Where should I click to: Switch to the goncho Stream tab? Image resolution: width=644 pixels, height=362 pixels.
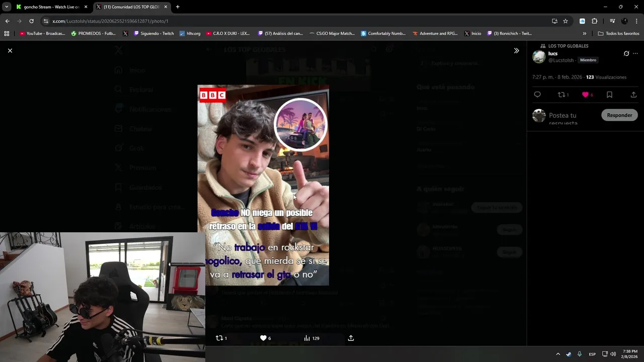tap(51, 7)
